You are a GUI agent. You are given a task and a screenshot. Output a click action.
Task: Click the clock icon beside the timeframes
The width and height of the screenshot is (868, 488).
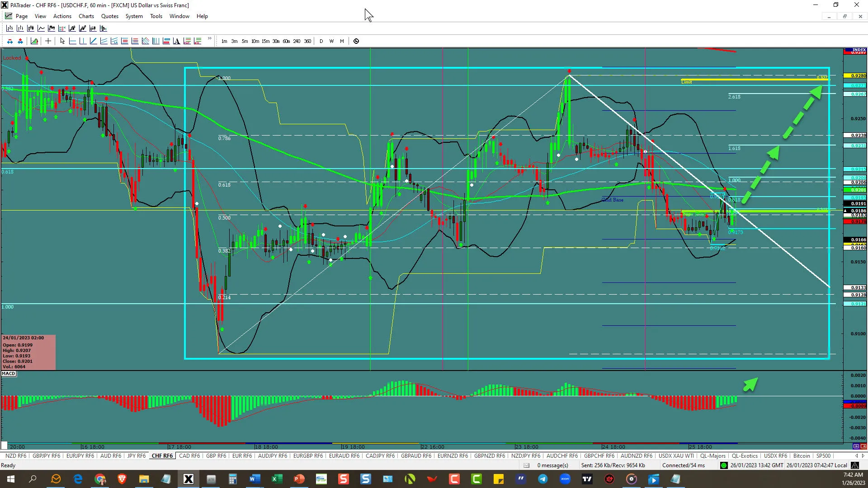pos(356,41)
